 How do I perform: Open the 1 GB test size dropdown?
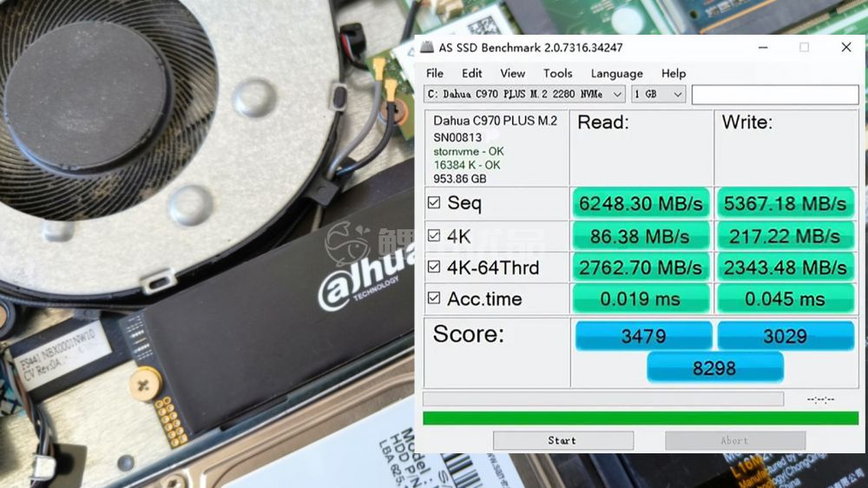(x=658, y=94)
